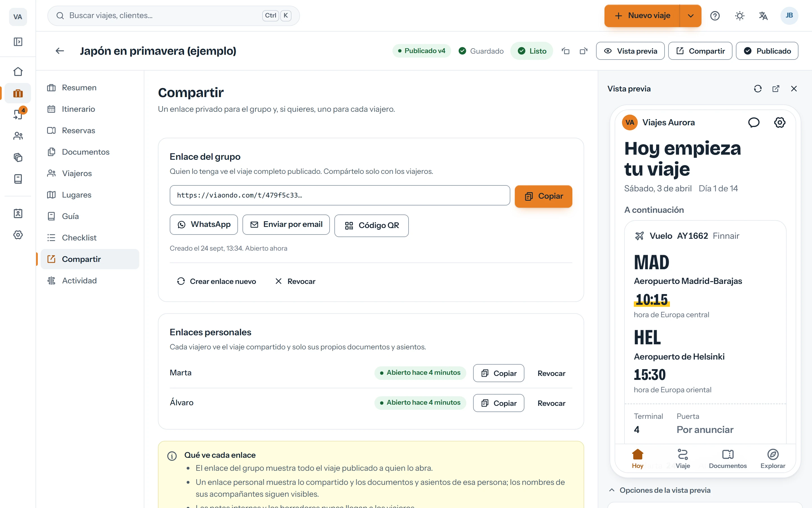
Task: Click the Nuevo viaje button
Action: tap(642, 16)
